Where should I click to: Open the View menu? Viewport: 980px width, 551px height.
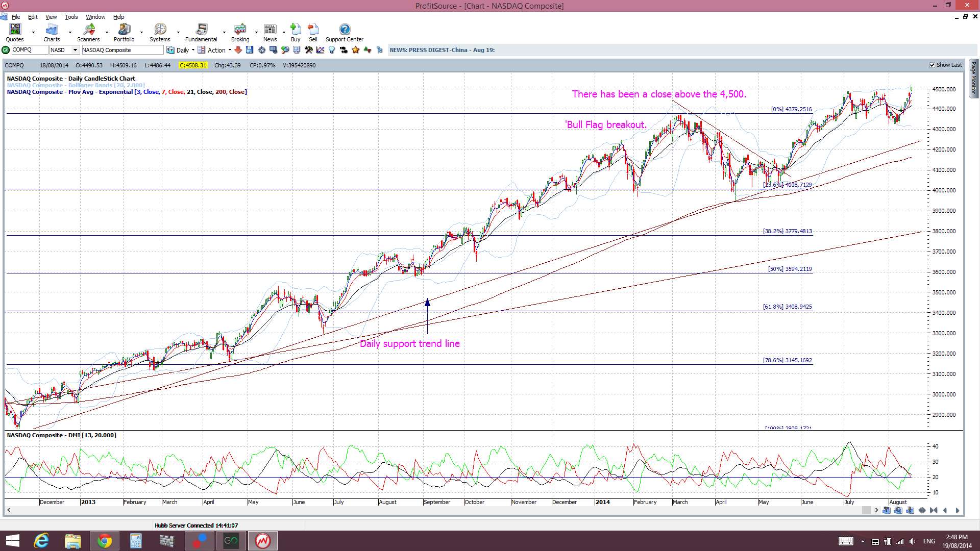pyautogui.click(x=51, y=17)
